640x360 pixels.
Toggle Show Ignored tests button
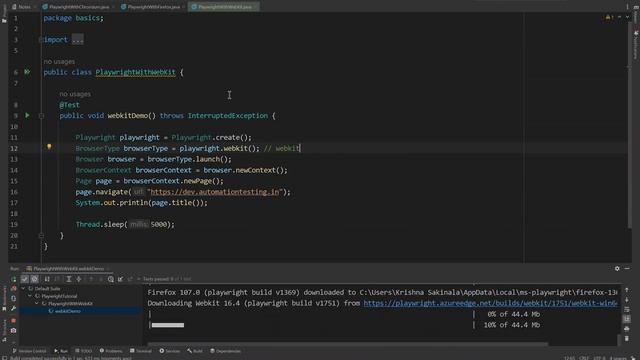click(35, 279)
